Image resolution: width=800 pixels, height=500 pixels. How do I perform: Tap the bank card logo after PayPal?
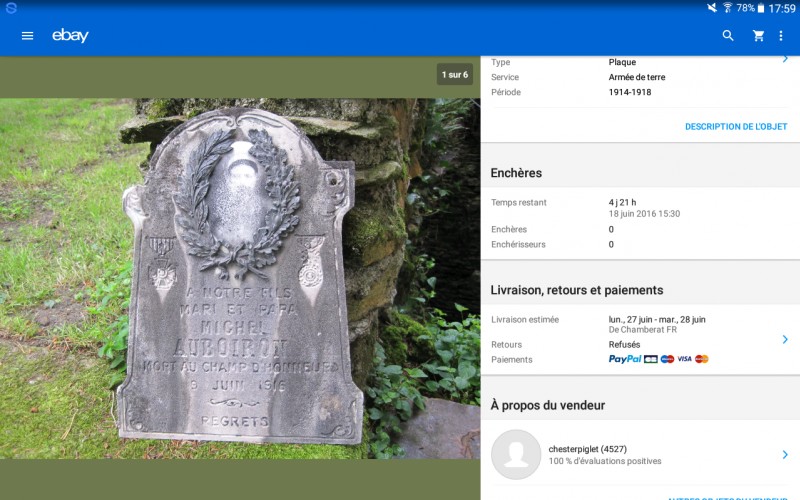pyautogui.click(x=651, y=359)
